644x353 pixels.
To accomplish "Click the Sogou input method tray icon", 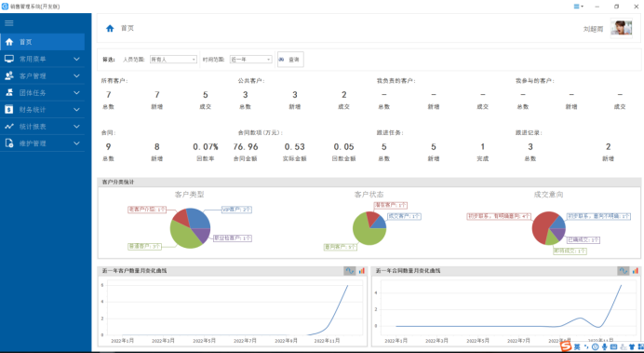I will click(566, 346).
